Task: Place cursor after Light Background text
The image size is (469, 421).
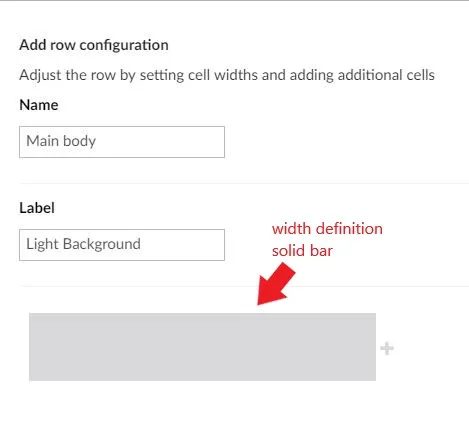Action: click(141, 244)
